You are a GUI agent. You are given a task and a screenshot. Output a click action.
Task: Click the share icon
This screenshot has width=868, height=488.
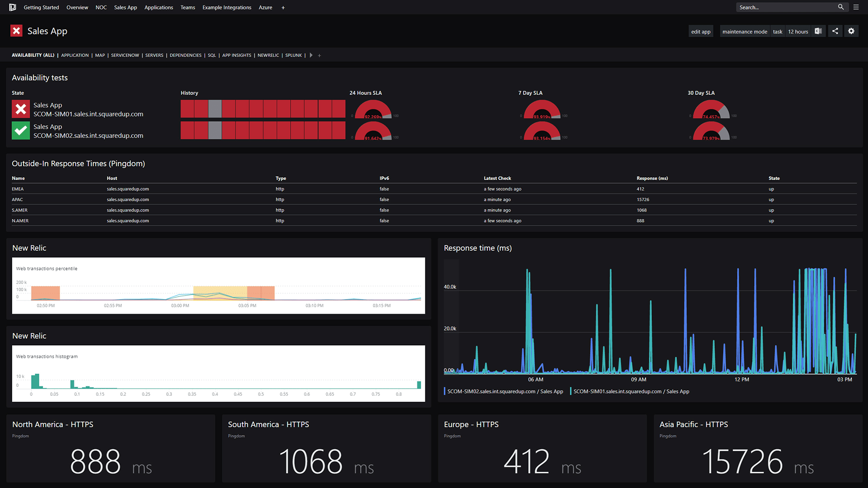pos(835,31)
